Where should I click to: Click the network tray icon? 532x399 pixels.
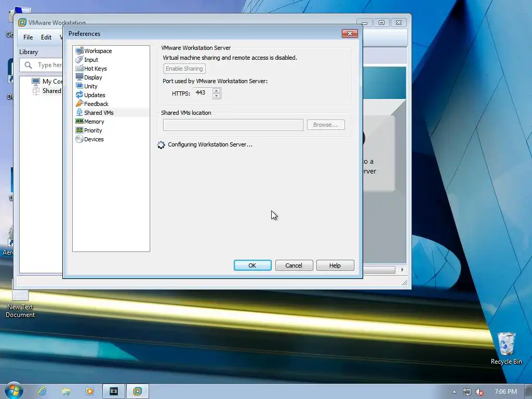pyautogui.click(x=467, y=392)
